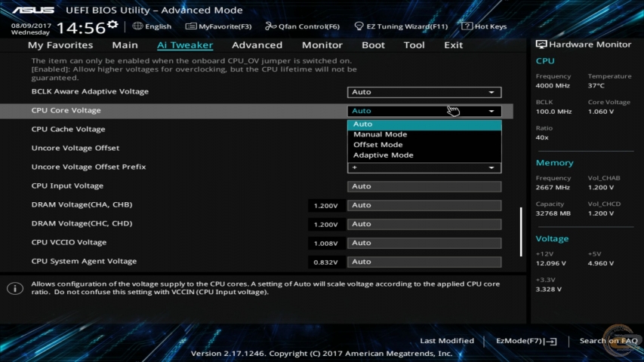This screenshot has width=644, height=362.
Task: Click the 0.832V System Agent value
Action: coord(325,262)
